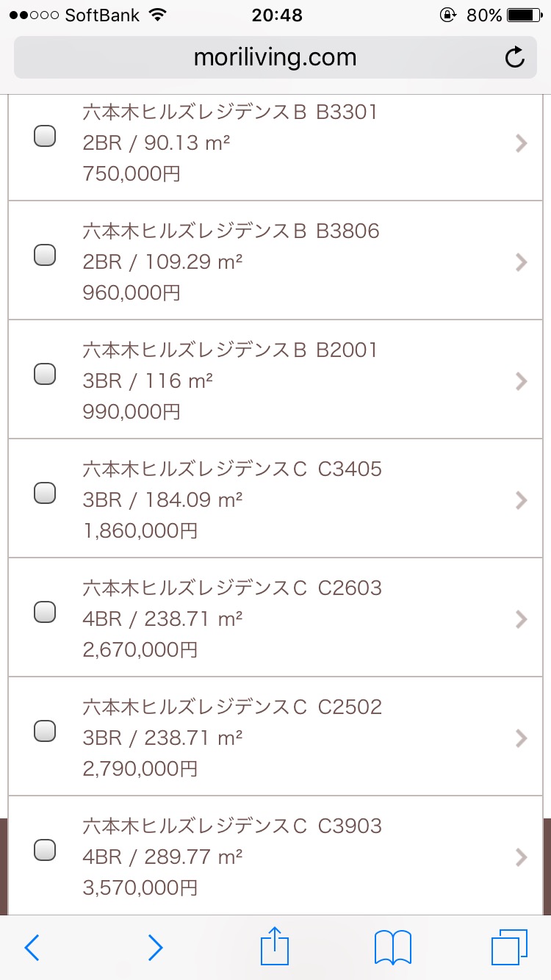This screenshot has width=551, height=980.
Task: Expand B2001 details via chevron
Action: tap(522, 381)
